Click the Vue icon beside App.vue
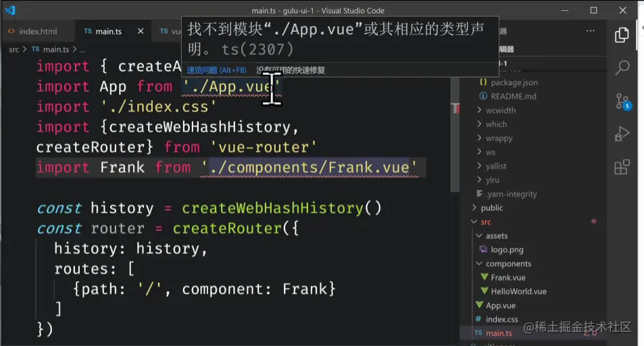This screenshot has width=644, height=346. click(x=479, y=305)
